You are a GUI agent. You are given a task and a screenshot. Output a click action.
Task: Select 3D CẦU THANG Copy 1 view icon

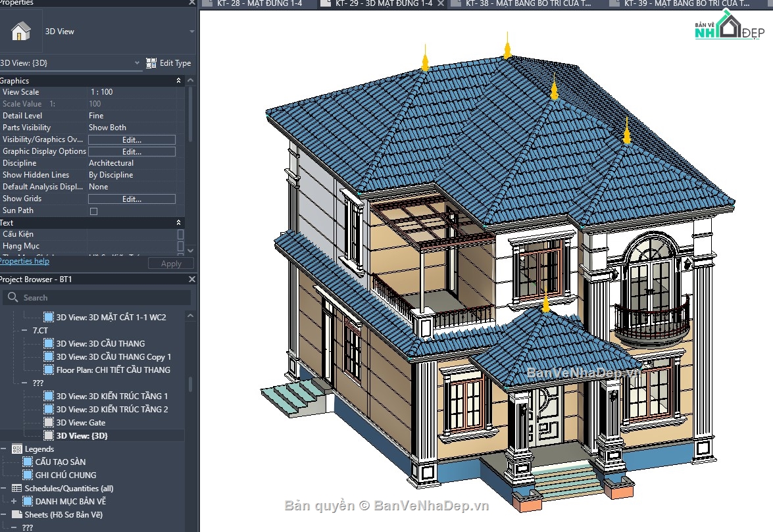pyautogui.click(x=49, y=356)
